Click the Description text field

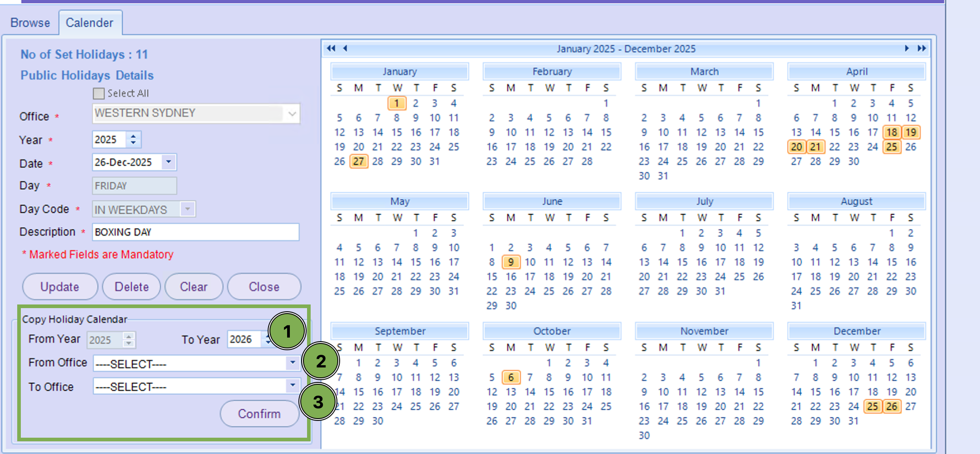196,232
